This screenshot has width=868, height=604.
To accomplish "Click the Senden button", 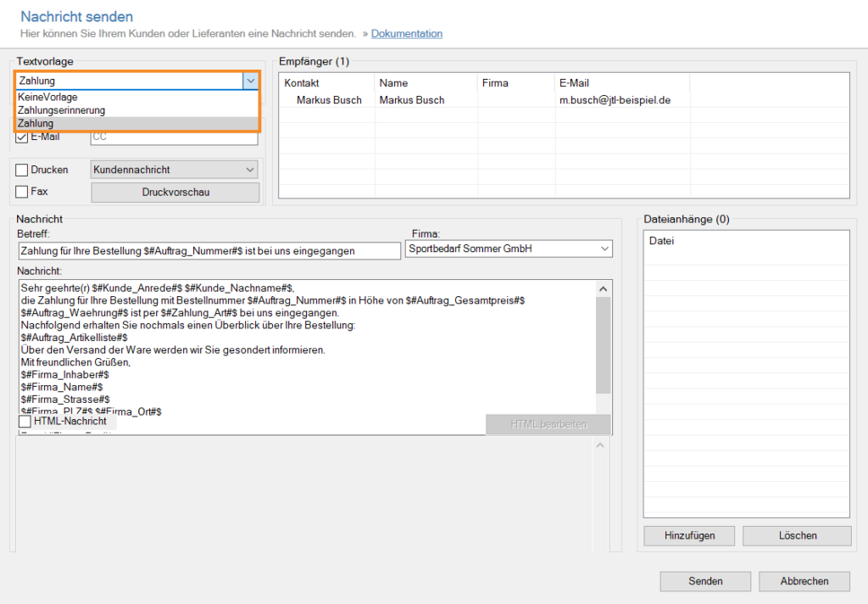I will [705, 581].
